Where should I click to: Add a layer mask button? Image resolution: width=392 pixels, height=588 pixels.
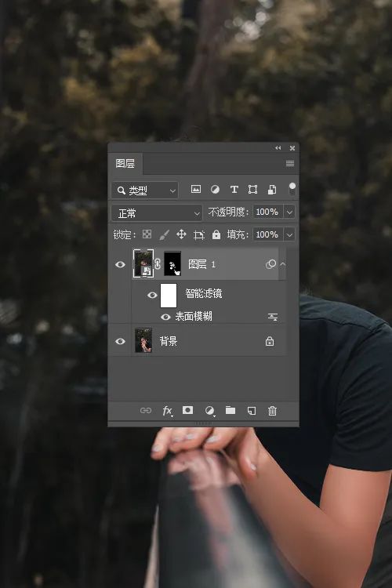tap(187, 410)
